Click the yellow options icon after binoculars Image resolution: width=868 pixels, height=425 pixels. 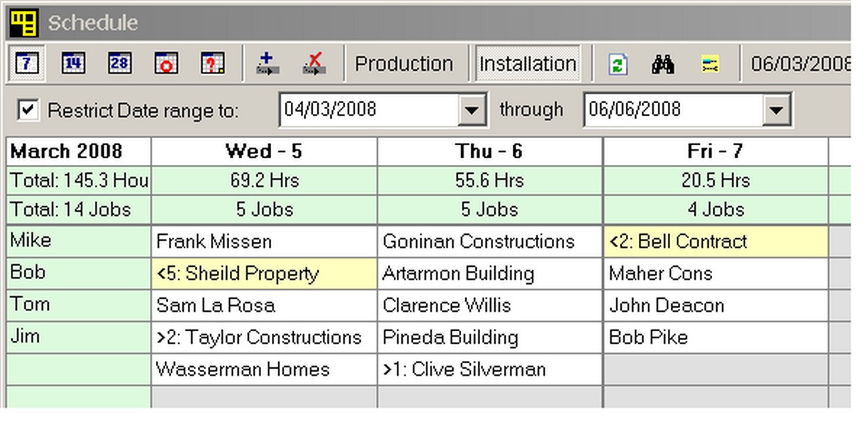point(710,64)
